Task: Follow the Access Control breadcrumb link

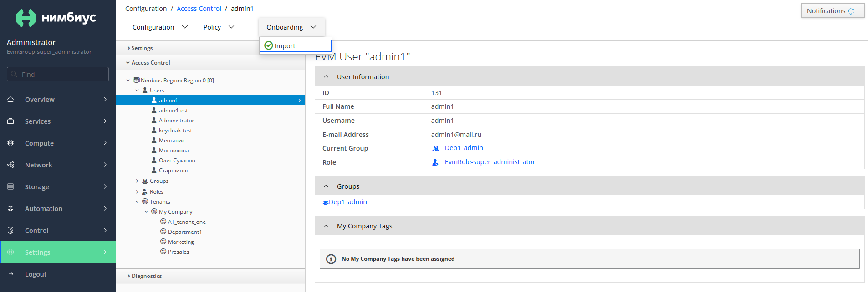Action: click(199, 9)
